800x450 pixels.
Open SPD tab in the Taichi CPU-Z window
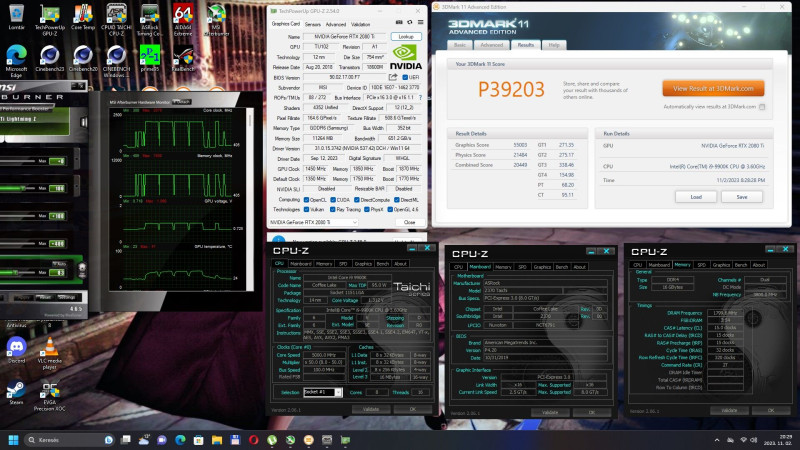point(343,264)
